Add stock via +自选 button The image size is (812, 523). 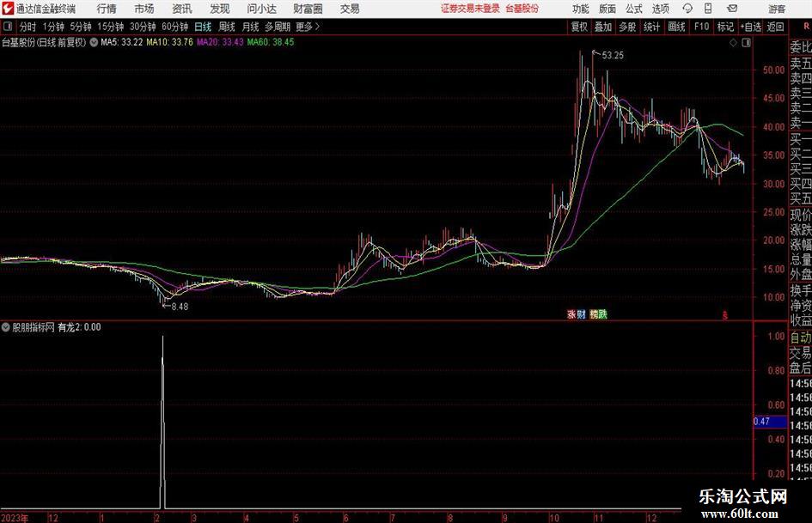pyautogui.click(x=751, y=27)
